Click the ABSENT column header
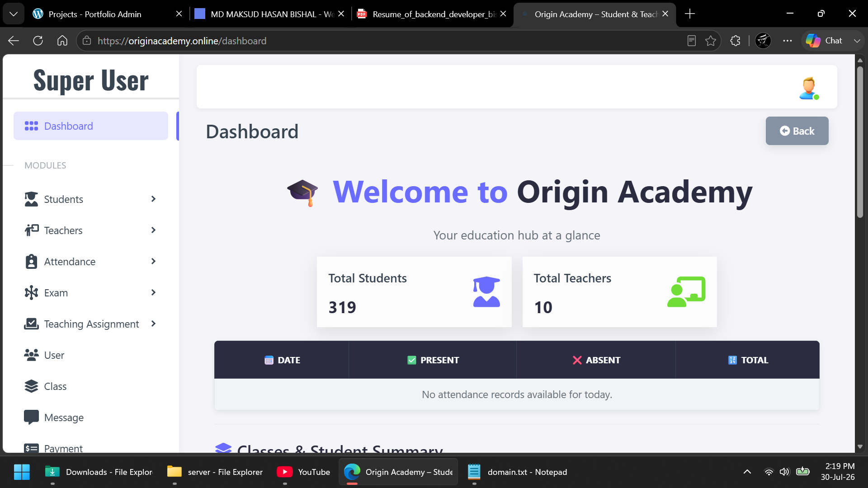 [596, 360]
